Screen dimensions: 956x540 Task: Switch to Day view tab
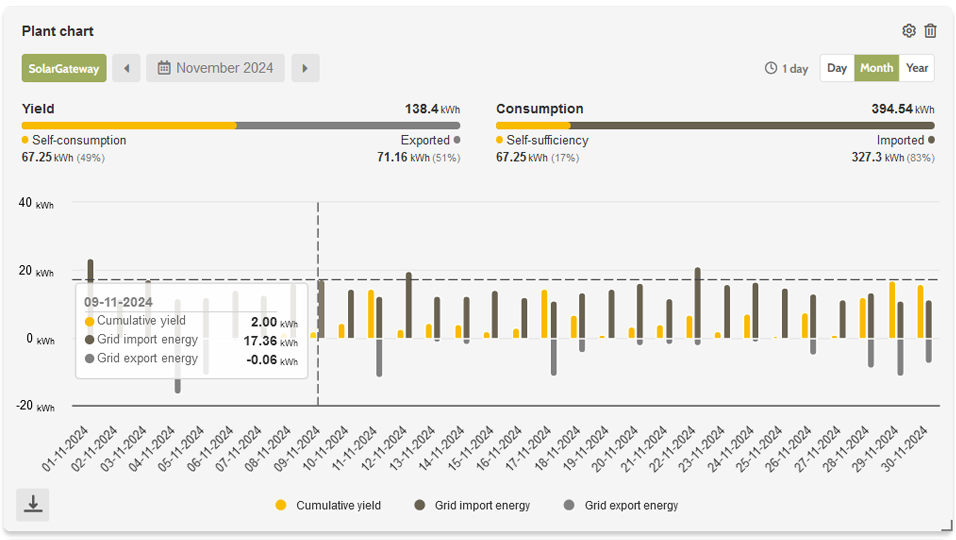click(x=837, y=68)
